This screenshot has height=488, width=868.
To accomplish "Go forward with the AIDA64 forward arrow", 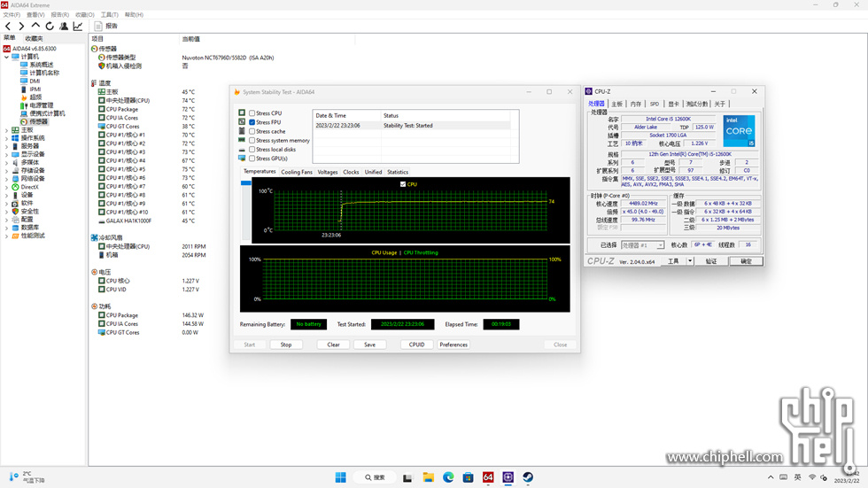I will coord(21,26).
